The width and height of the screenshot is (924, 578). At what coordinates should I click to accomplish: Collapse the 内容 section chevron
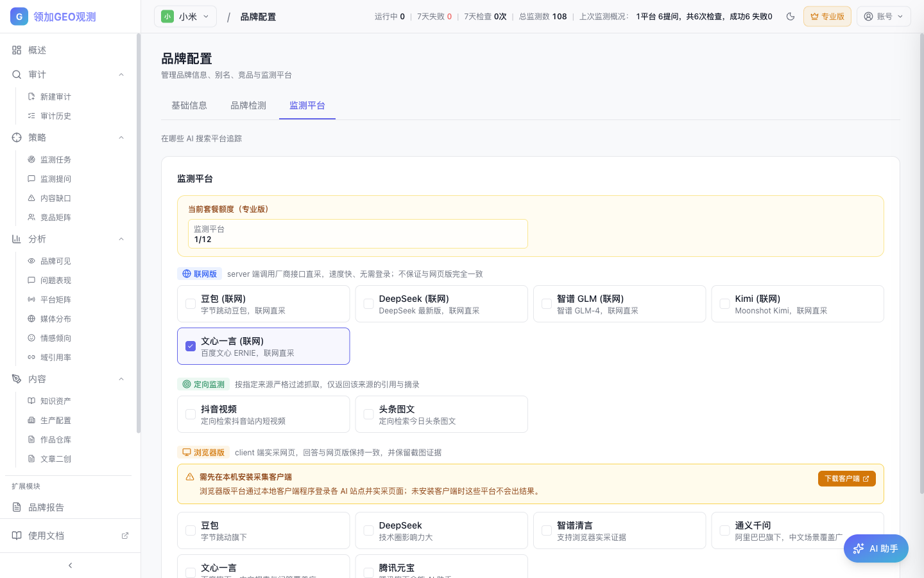[x=121, y=379]
